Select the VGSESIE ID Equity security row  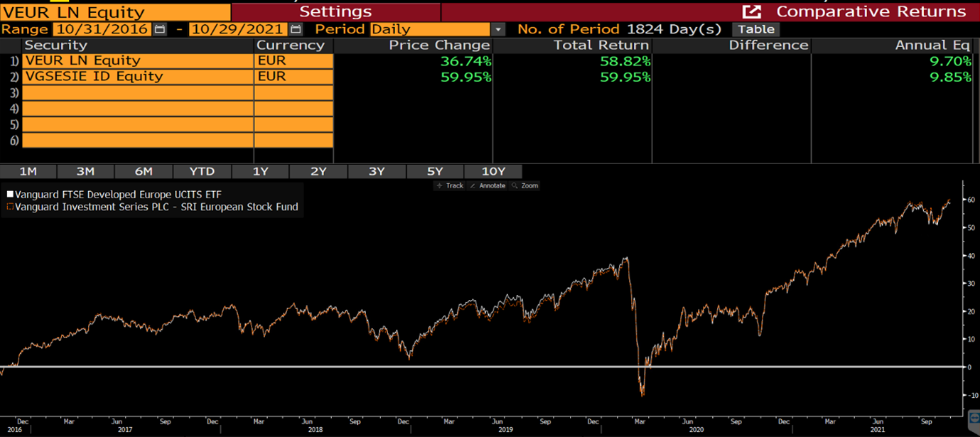(138, 77)
